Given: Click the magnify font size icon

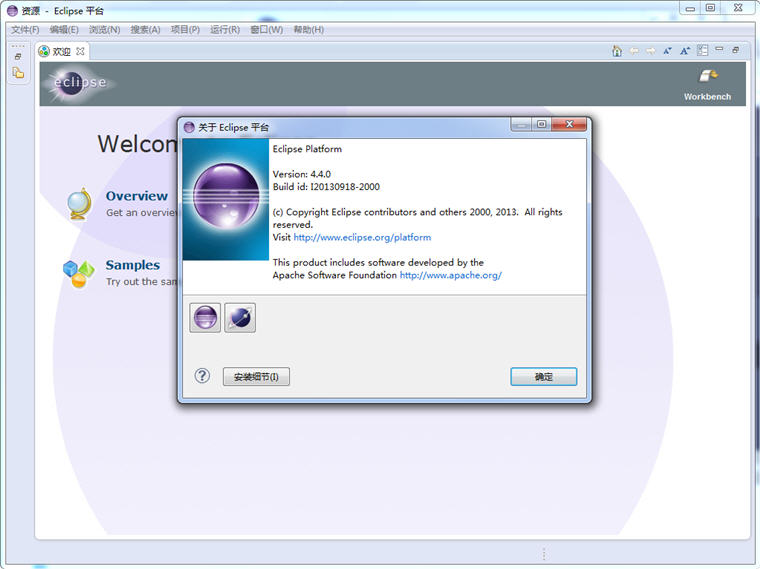Looking at the screenshot, I should 685,51.
